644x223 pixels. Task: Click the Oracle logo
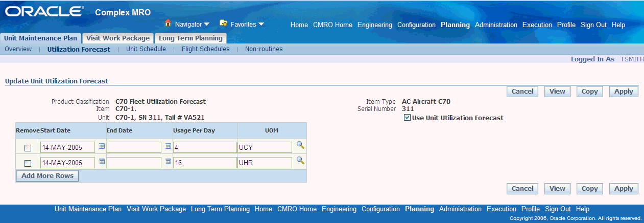[43, 11]
